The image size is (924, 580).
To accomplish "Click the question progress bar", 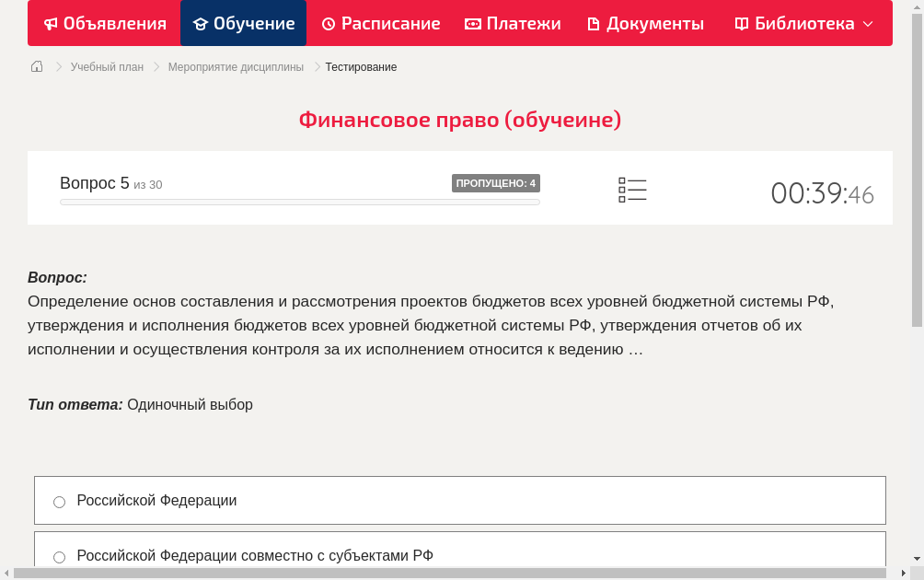I will click(x=299, y=202).
